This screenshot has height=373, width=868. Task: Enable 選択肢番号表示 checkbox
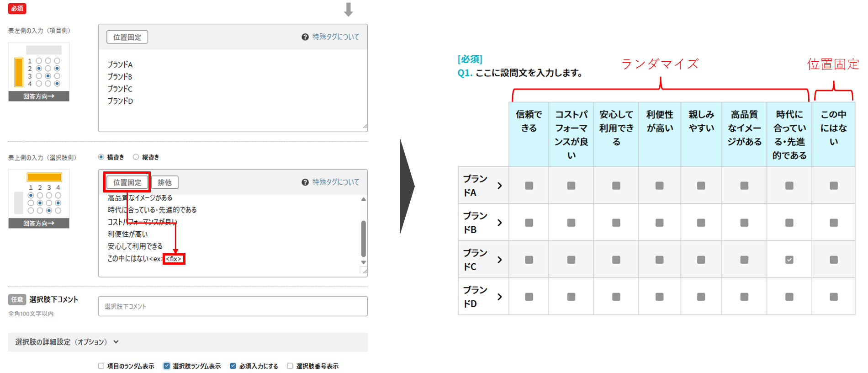coord(290,366)
